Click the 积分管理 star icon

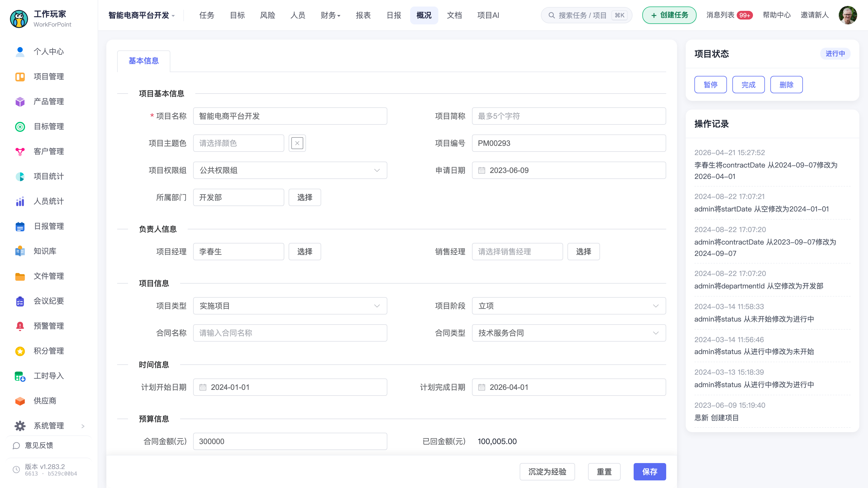coord(20,351)
